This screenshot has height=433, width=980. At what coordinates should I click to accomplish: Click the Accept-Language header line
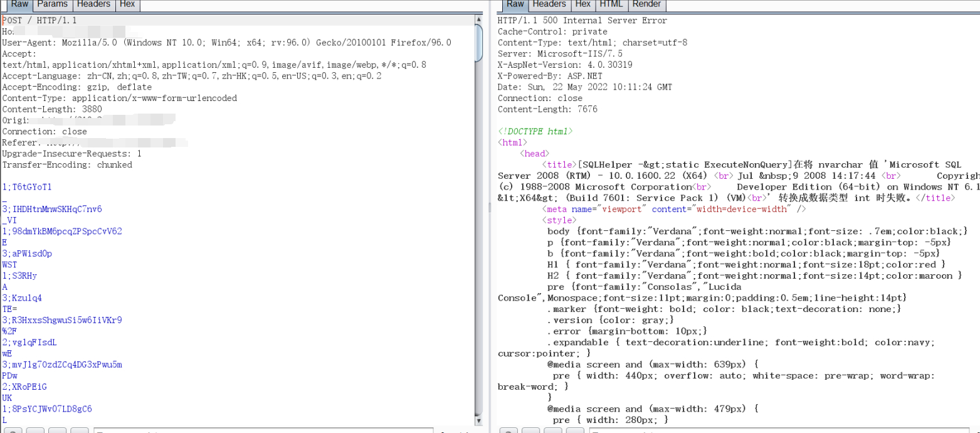click(191, 76)
